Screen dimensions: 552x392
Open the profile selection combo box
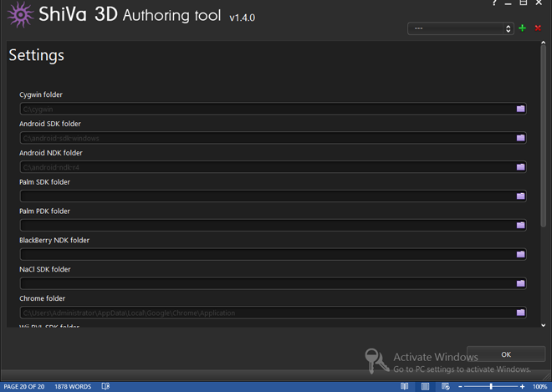coord(461,28)
